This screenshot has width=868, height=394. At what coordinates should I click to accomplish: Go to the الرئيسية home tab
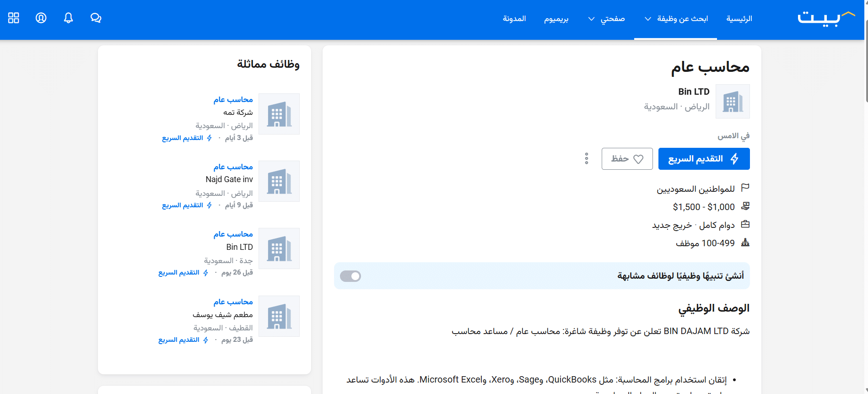pos(739,19)
